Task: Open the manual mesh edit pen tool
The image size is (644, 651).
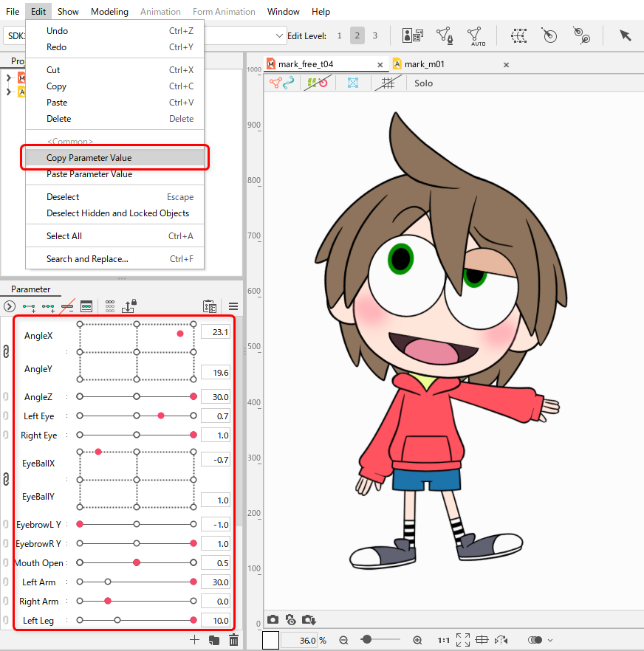Action: [x=445, y=35]
